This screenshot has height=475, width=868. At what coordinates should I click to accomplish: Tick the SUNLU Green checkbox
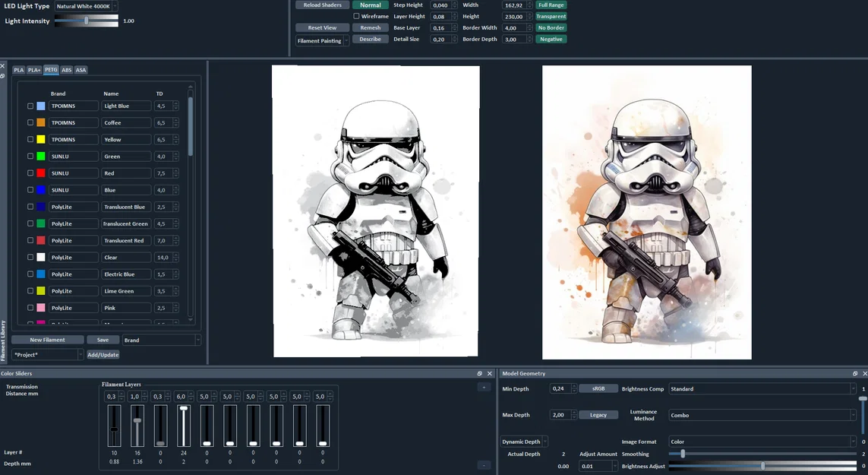click(30, 157)
